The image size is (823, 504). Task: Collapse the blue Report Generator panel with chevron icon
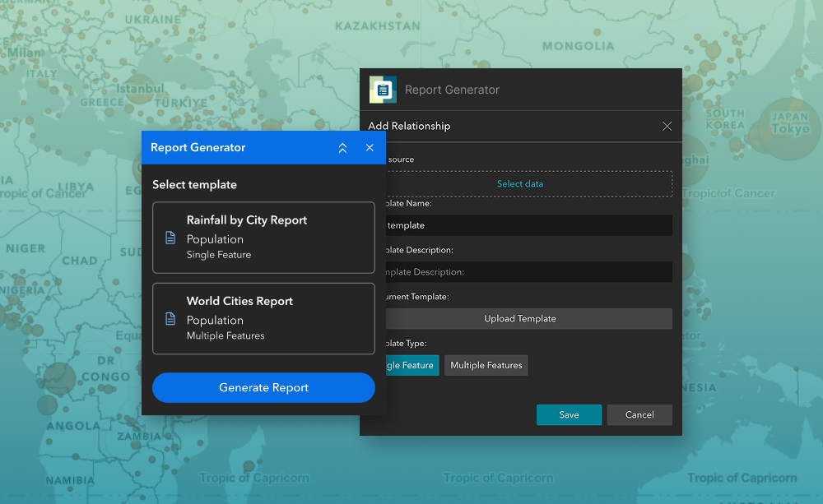coord(342,148)
